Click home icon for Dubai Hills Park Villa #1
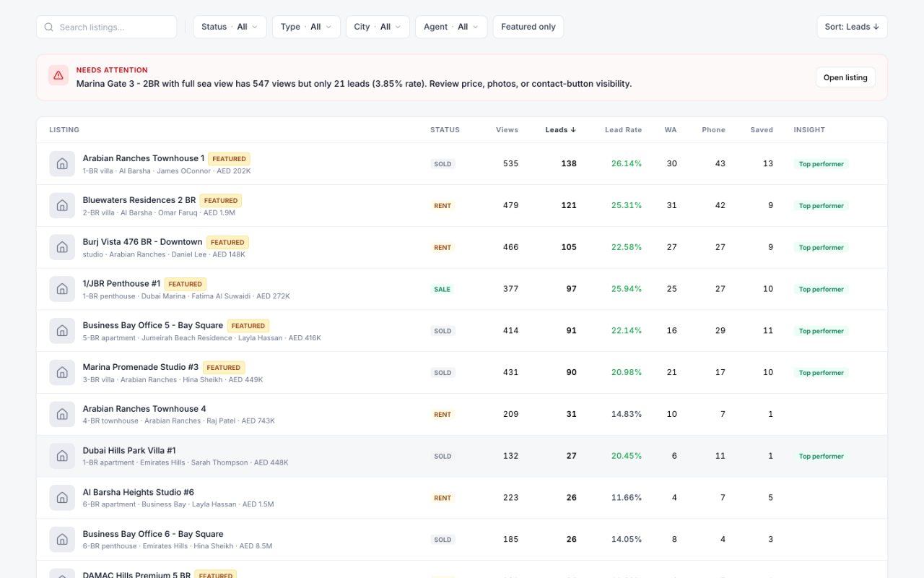This screenshot has width=924, height=578. (x=62, y=456)
